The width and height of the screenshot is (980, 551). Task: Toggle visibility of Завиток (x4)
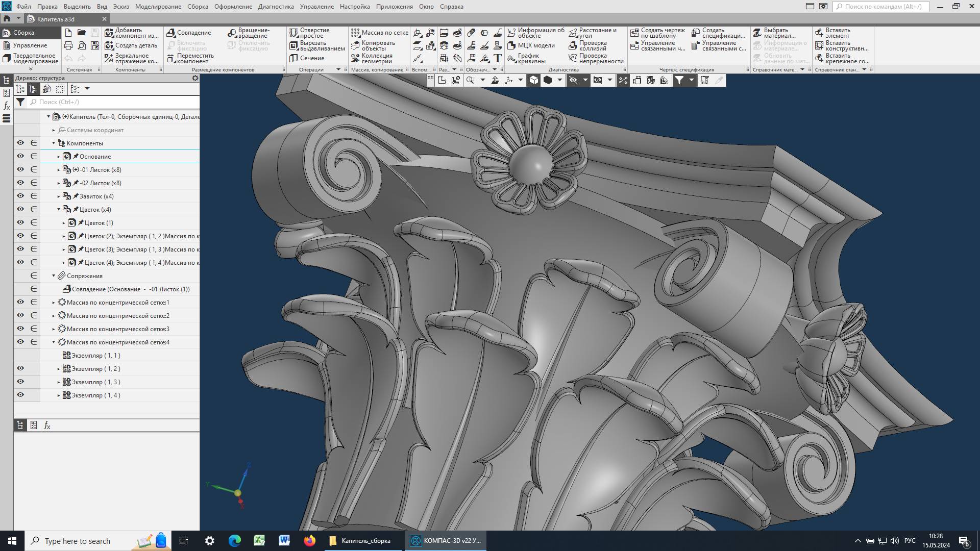(20, 196)
